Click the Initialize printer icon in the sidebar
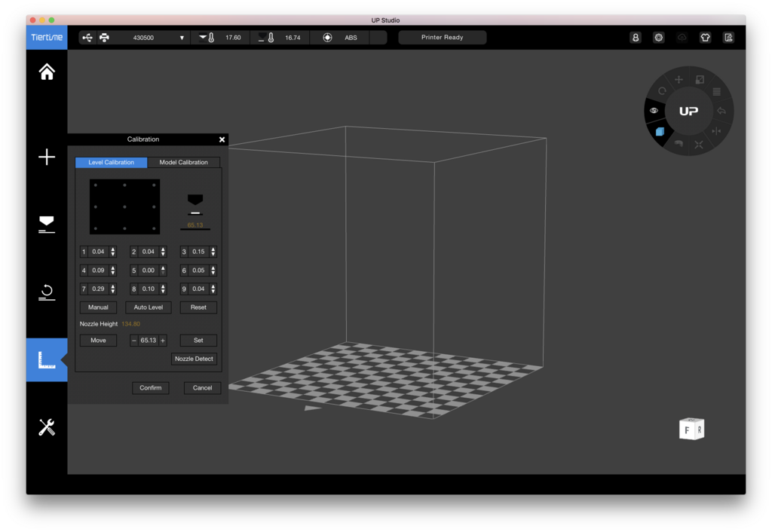 point(47,292)
